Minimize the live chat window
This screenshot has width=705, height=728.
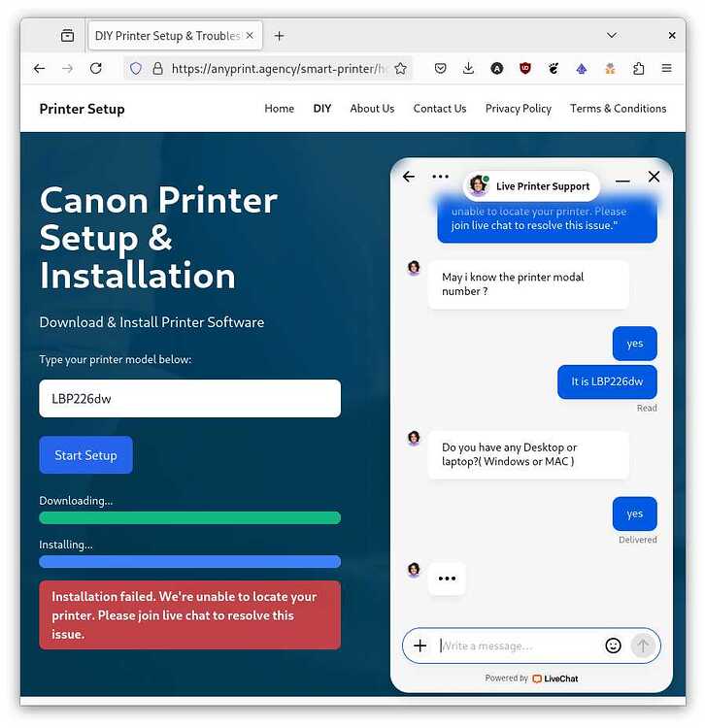[x=622, y=181]
